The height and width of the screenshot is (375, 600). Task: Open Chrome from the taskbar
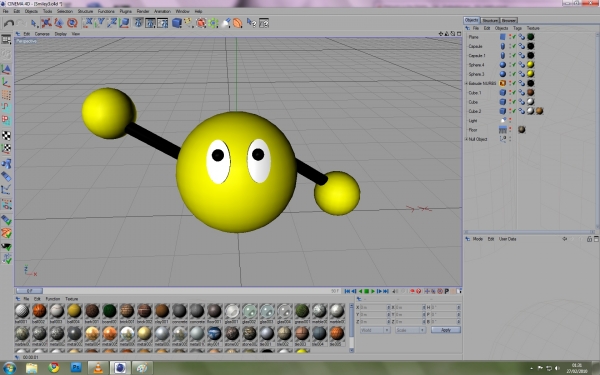(54, 368)
